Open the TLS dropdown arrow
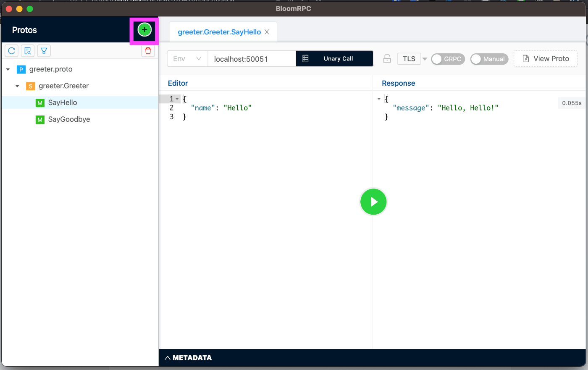 pos(425,59)
